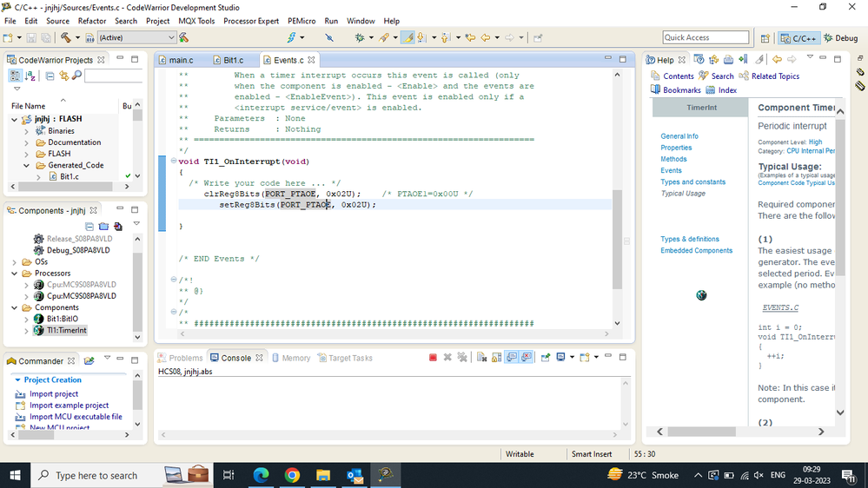The image size is (868, 488).
Task: Click the Help panel Back arrow
Action: [778, 59]
